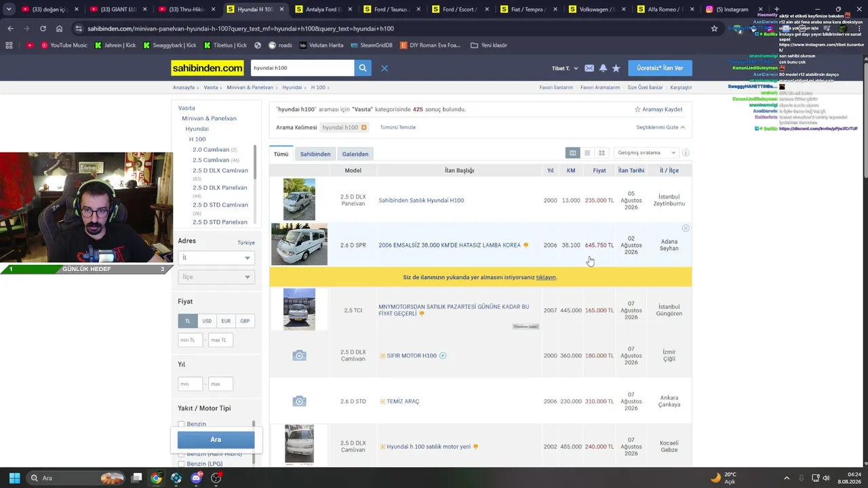Open 'Sahibinden Satılık Hyundai H100' listing

tap(421, 201)
